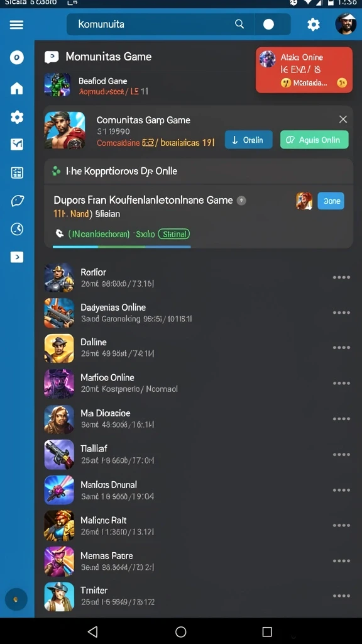Viewport: 362px width, 644px height.
Task: Click the Dalline game icon
Action: click(x=59, y=348)
